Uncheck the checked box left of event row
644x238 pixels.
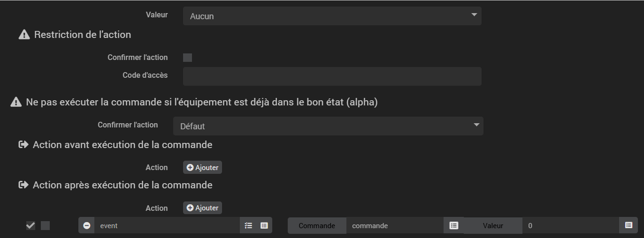tap(31, 226)
